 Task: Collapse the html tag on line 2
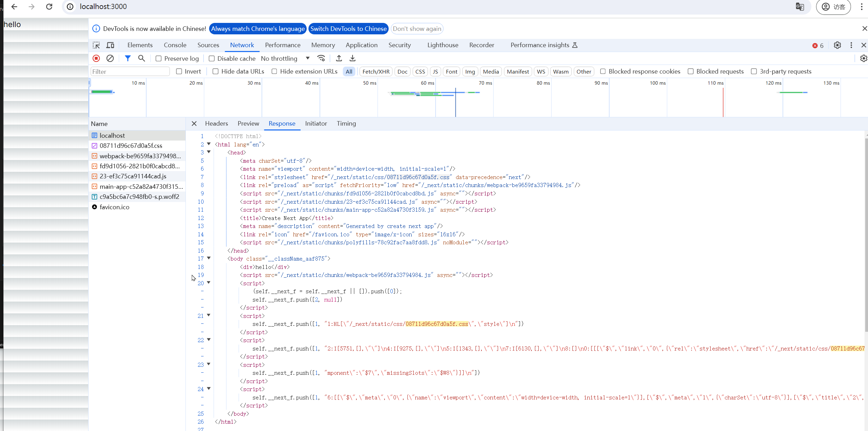coord(209,144)
